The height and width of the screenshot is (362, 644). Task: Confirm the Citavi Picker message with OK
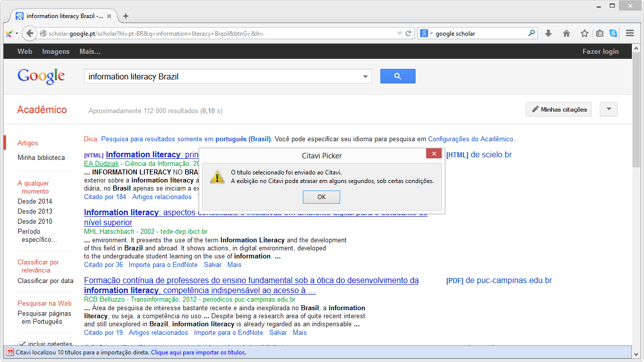point(321,197)
